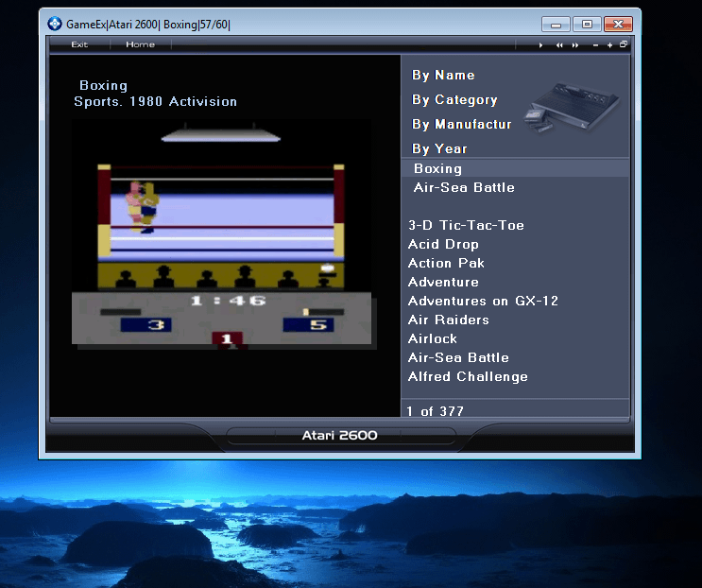The width and height of the screenshot is (702, 588).
Task: Choose Adventures on GX-12 game
Action: 483,301
